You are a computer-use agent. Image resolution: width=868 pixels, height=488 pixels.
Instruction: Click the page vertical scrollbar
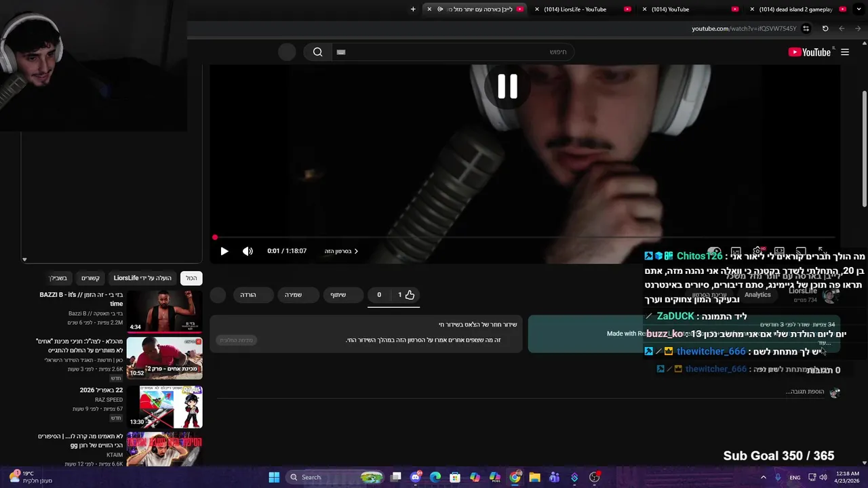click(864, 148)
